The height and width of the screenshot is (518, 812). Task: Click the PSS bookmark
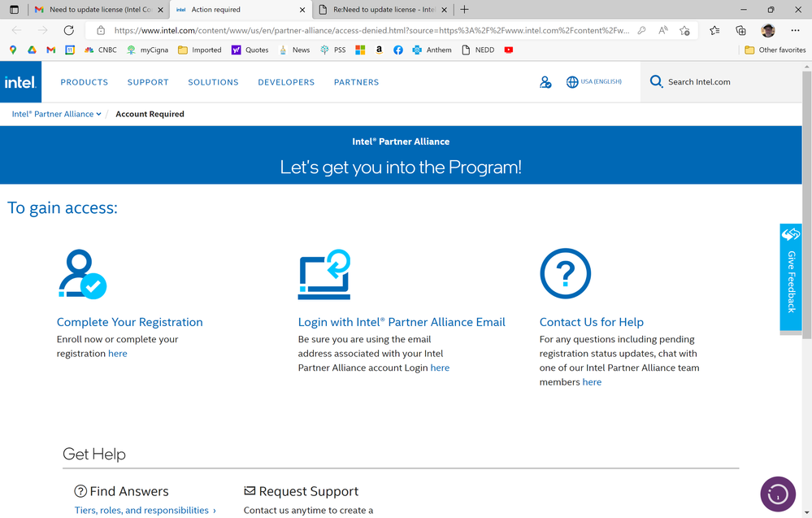point(333,50)
